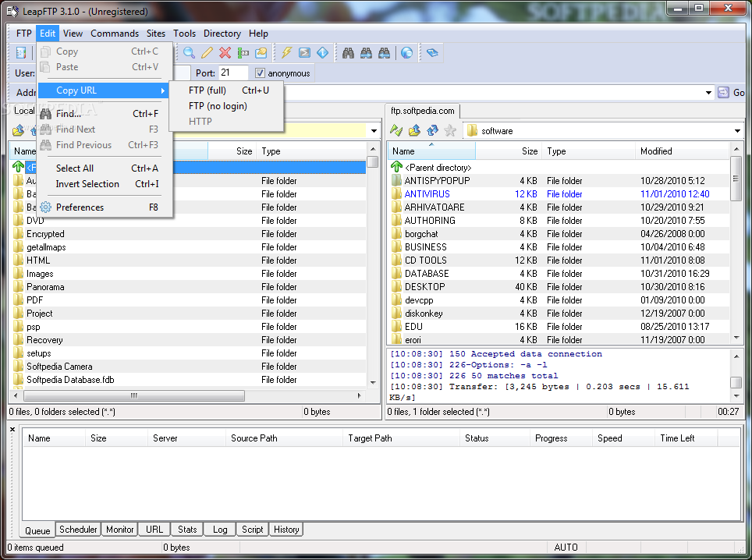Open the Commands menu

pyautogui.click(x=115, y=33)
